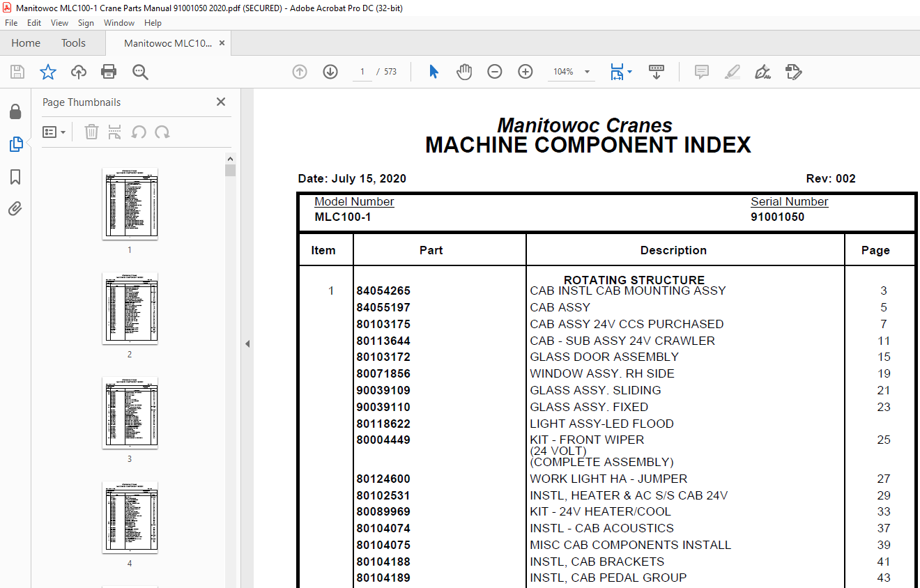Screen dimensions: 920x588
Task: Click the scrolling mode keyboard-arrow icon
Action: pos(656,72)
